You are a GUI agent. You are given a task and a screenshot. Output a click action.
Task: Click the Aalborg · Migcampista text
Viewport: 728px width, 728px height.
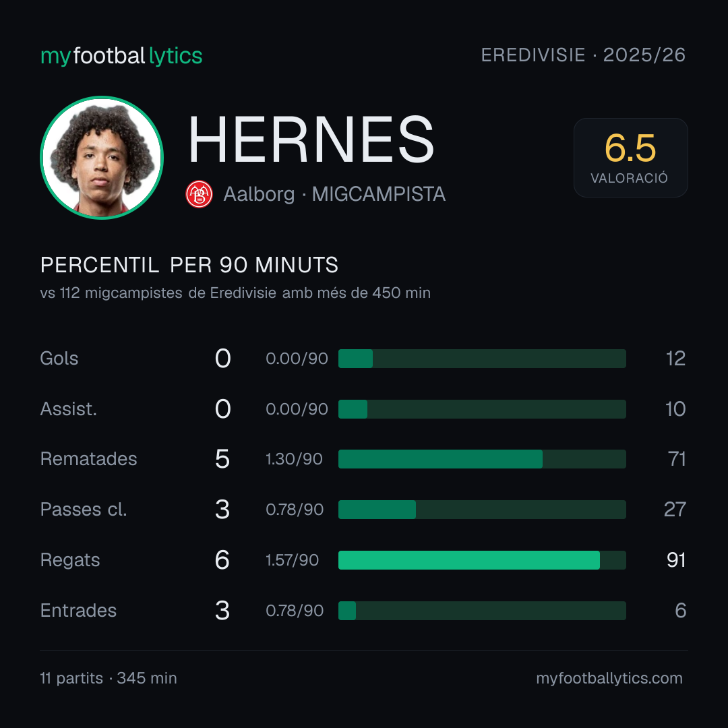[334, 194]
